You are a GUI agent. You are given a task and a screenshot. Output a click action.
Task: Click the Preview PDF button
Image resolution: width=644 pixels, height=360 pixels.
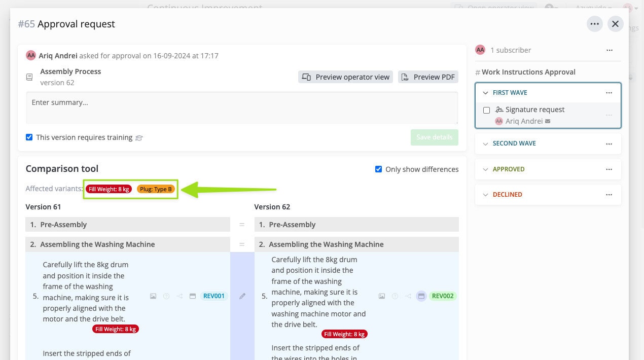coord(428,77)
